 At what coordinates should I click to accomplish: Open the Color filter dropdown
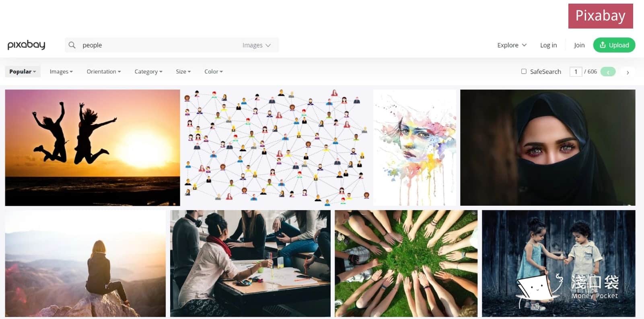(x=213, y=72)
